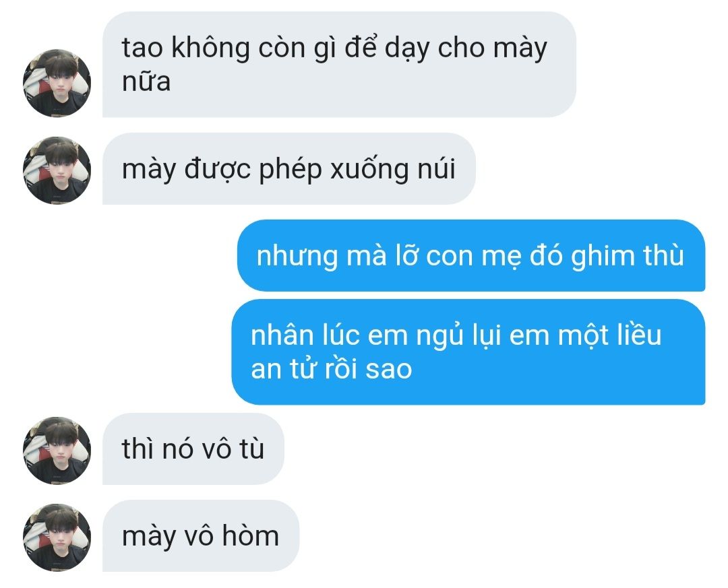Screen dimensions: 728x588
Task: Tap the blue bubble starting 'nhân lúc em ngủ'
Action: [468, 352]
